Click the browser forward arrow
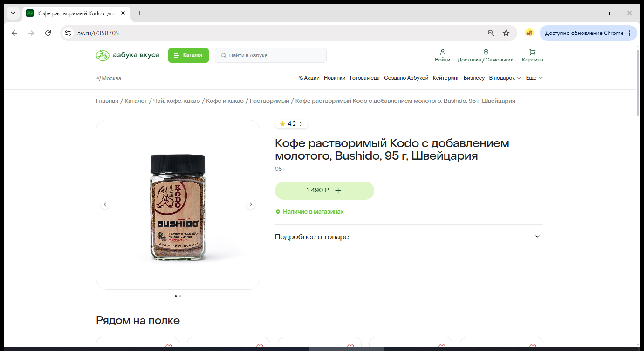 click(31, 33)
